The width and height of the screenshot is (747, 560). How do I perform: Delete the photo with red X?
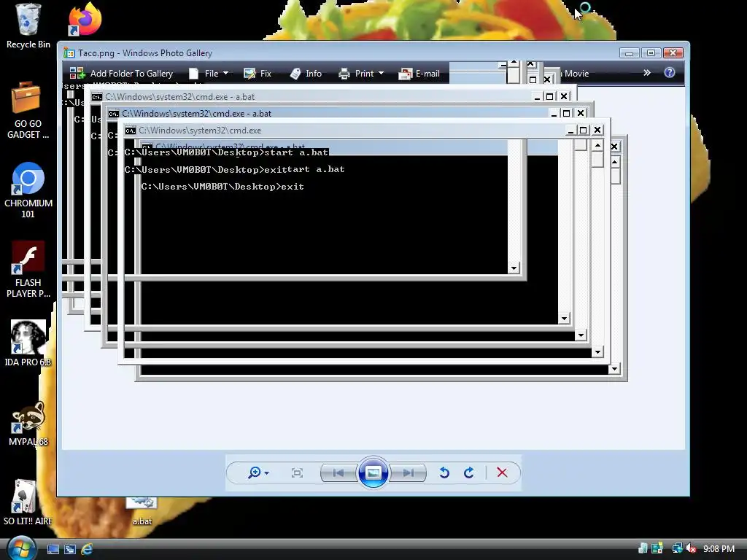502,472
